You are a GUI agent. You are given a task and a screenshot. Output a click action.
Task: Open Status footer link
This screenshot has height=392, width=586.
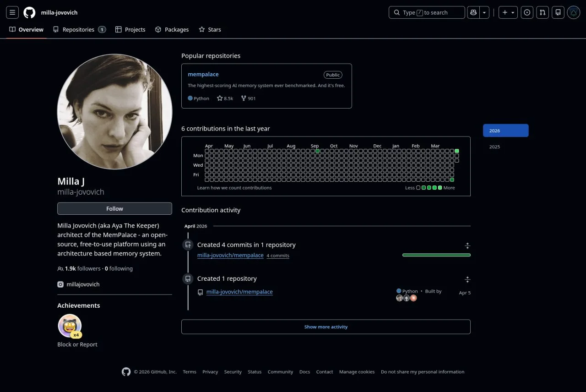pos(255,372)
